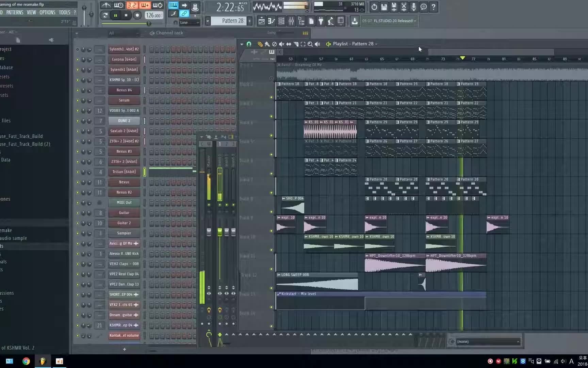Expand the Playlist - Pattern 28 title dropdown
588x368 pixels.
coord(376,44)
